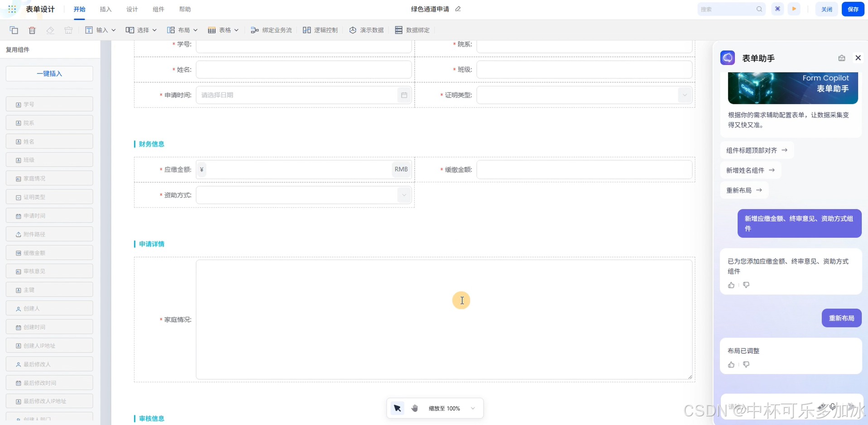Select the pointer arrow tool
The width and height of the screenshot is (868, 425).
tap(398, 408)
